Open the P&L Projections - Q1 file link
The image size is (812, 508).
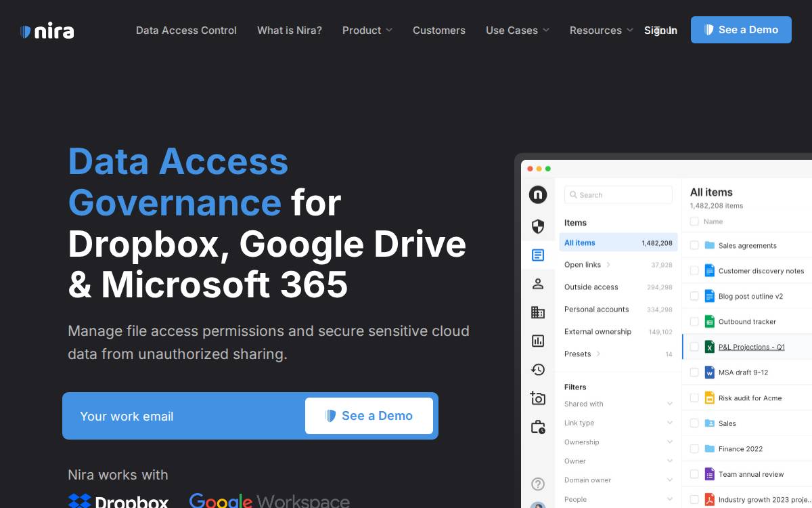pos(752,347)
